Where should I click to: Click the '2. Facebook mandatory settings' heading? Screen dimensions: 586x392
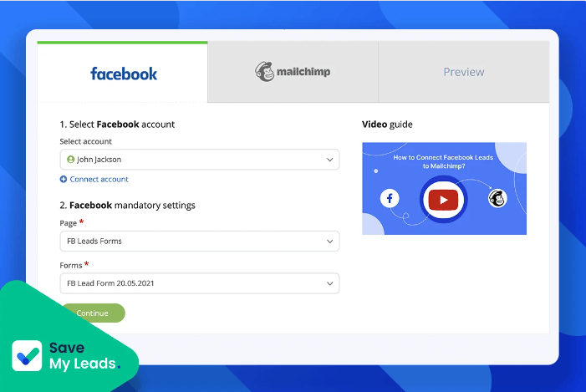127,205
